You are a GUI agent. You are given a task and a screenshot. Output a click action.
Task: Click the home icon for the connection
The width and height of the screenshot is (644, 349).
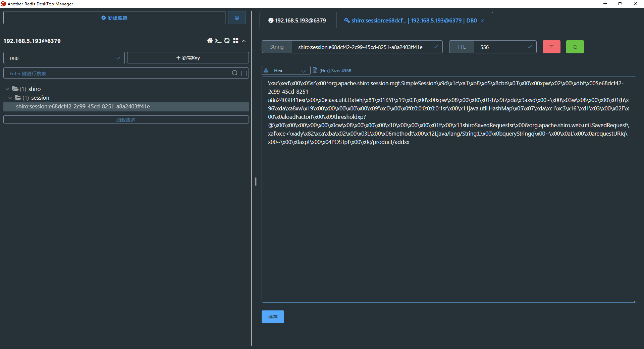click(210, 41)
